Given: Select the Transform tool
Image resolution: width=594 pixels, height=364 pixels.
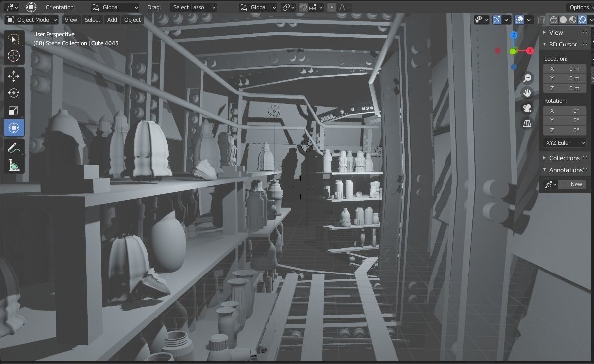Looking at the screenshot, I should coord(14,128).
